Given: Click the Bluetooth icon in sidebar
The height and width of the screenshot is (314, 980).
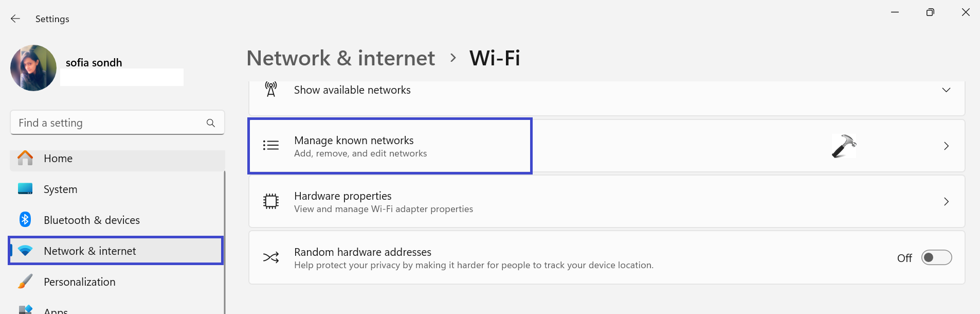Looking at the screenshot, I should (25, 220).
